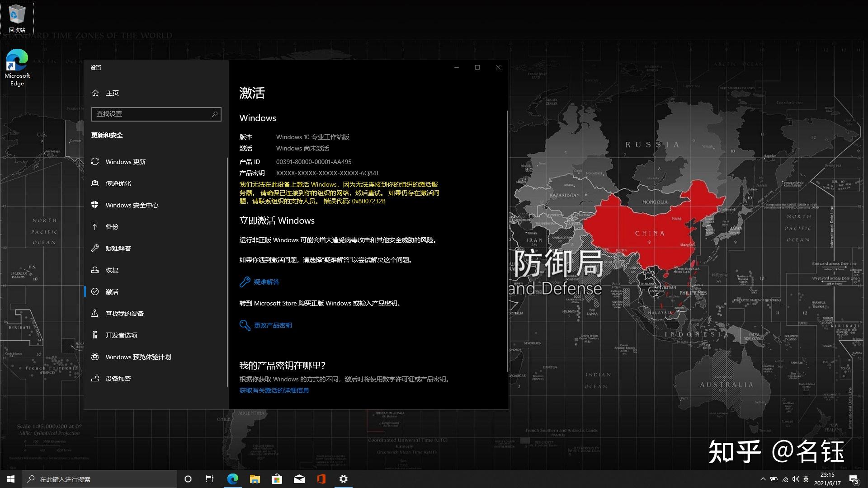Click the Task View taskbar icon

tap(210, 479)
